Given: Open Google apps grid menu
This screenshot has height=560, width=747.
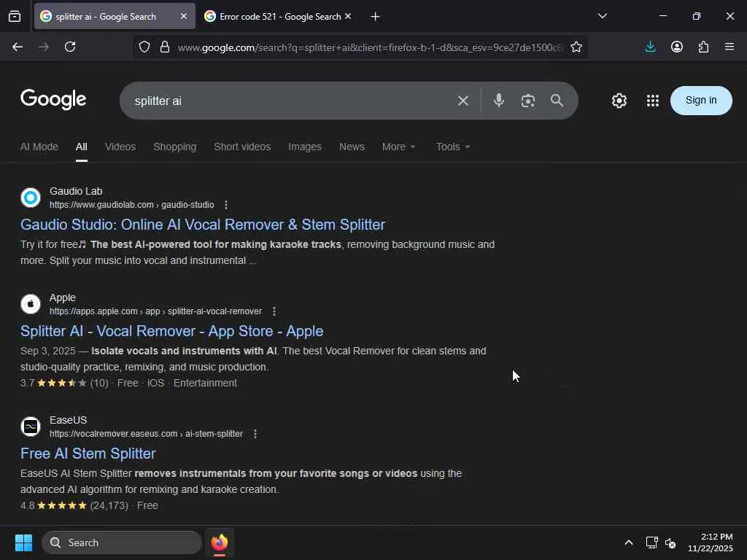Looking at the screenshot, I should point(653,101).
